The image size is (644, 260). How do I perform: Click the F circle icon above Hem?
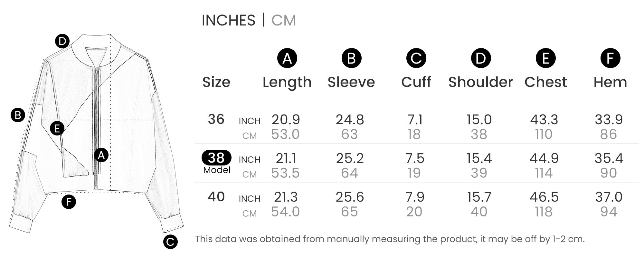point(610,58)
